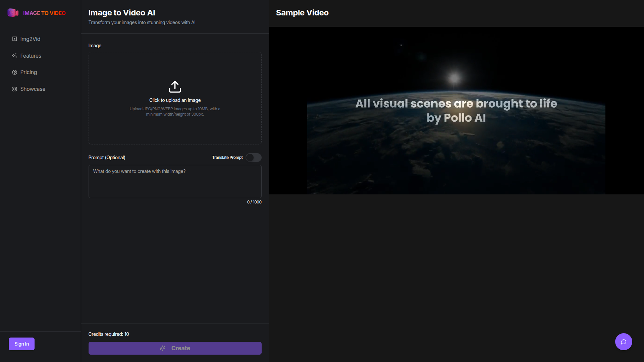The height and width of the screenshot is (362, 644).
Task: Click the Img2Vid play-square icon
Action: click(14, 39)
